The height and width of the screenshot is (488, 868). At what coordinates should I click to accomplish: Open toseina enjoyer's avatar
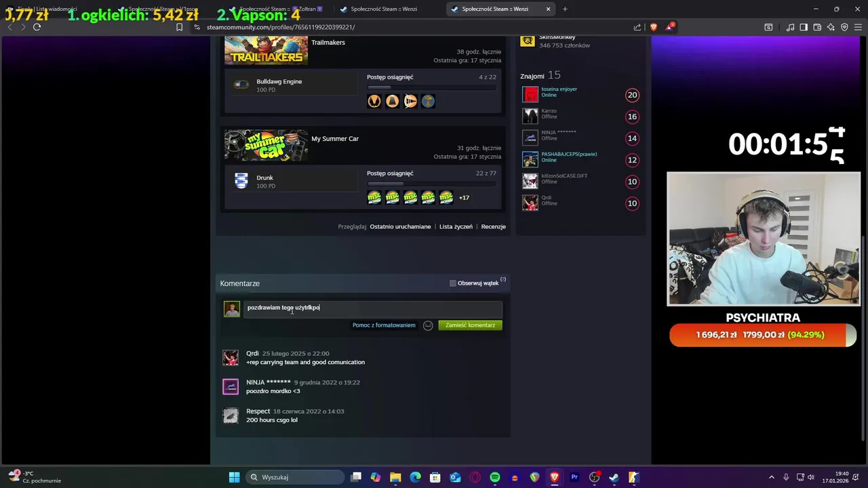pyautogui.click(x=530, y=94)
